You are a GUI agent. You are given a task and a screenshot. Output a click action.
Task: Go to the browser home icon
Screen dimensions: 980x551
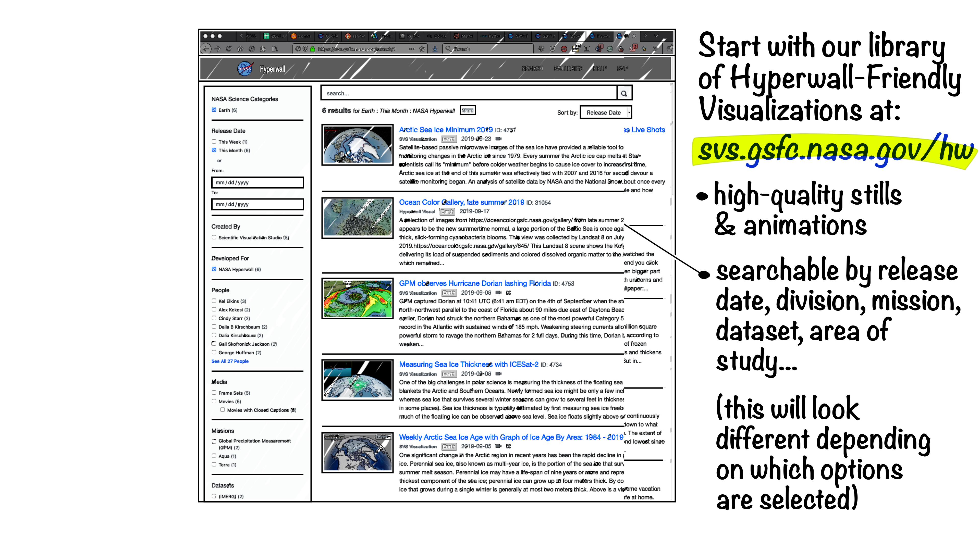pos(240,49)
